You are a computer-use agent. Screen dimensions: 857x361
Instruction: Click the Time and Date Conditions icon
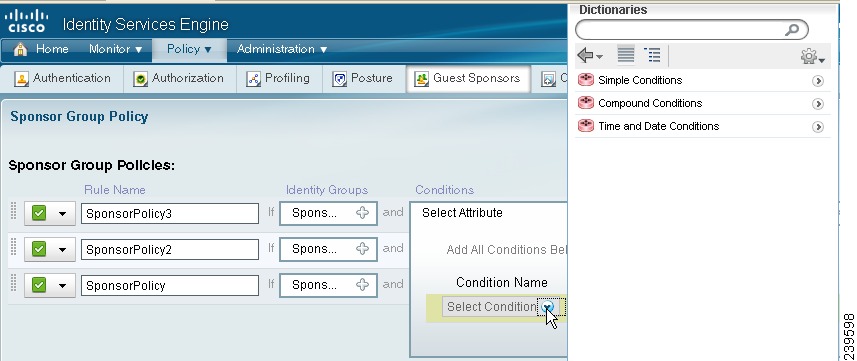click(585, 126)
